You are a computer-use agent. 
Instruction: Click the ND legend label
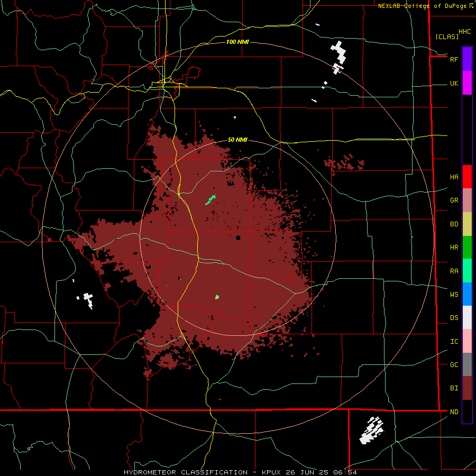coord(454,411)
